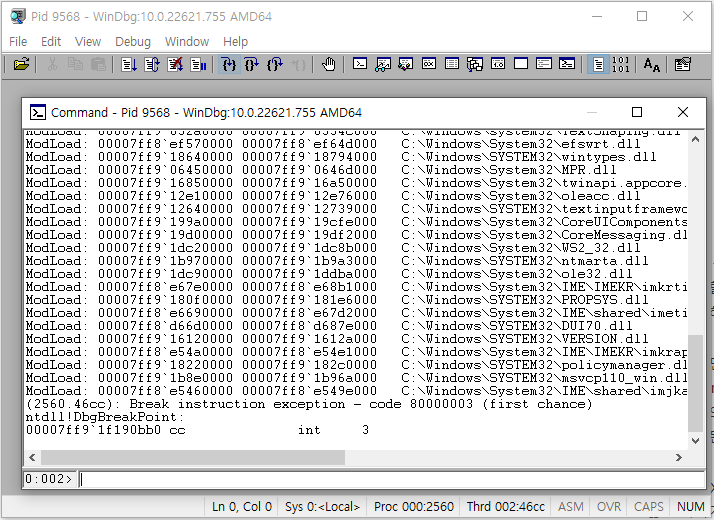Viewport: 714px width, 520px height.
Task: Open the Disassembly window toolbar icon
Action: [498, 64]
